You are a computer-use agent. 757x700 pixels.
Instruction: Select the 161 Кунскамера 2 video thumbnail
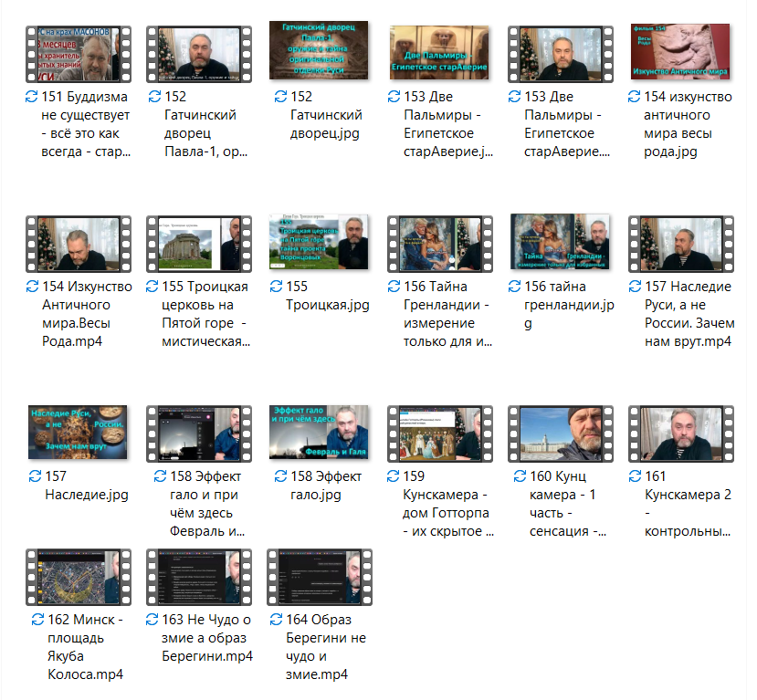click(x=680, y=434)
